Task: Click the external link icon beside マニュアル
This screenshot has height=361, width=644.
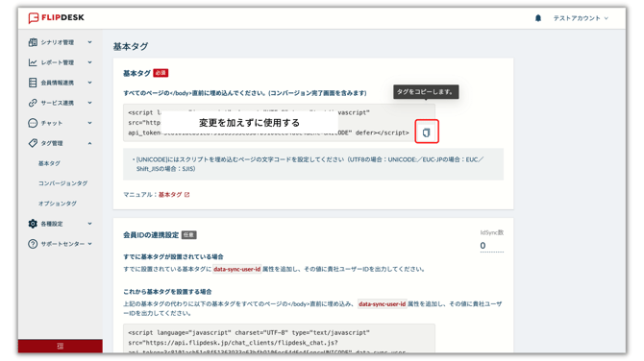Action: coord(186,195)
